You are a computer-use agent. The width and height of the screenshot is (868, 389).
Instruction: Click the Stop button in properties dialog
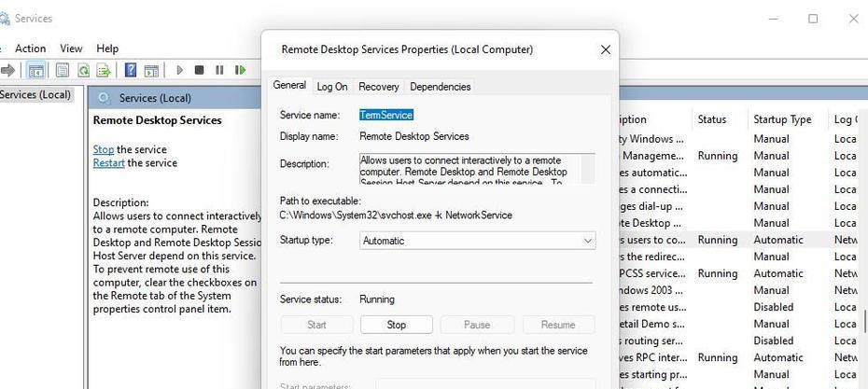click(397, 325)
